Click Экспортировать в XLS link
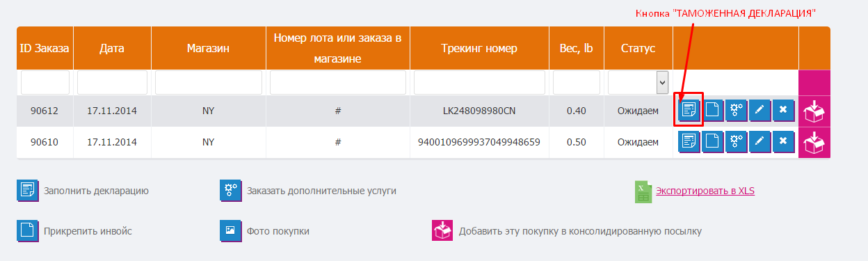The image size is (868, 261). coord(705,191)
